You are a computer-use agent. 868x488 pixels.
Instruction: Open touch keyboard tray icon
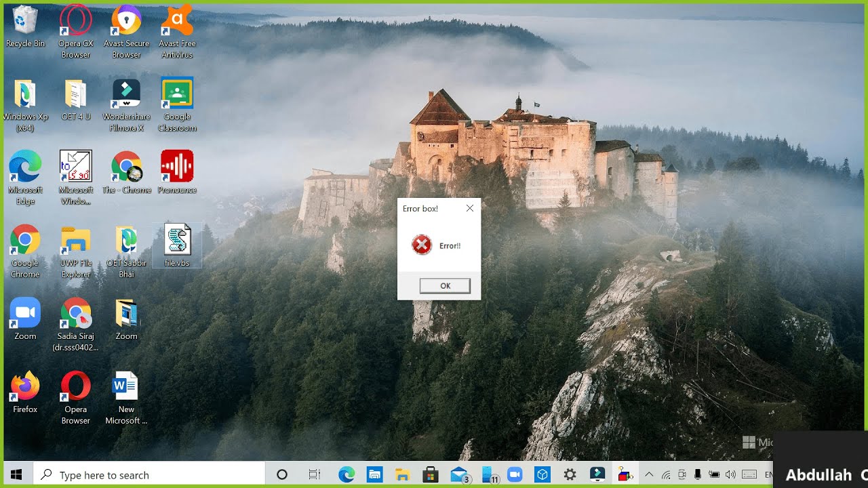749,475
